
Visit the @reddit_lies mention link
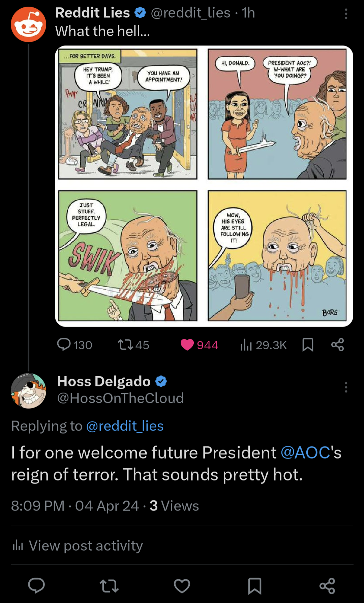pos(125,426)
